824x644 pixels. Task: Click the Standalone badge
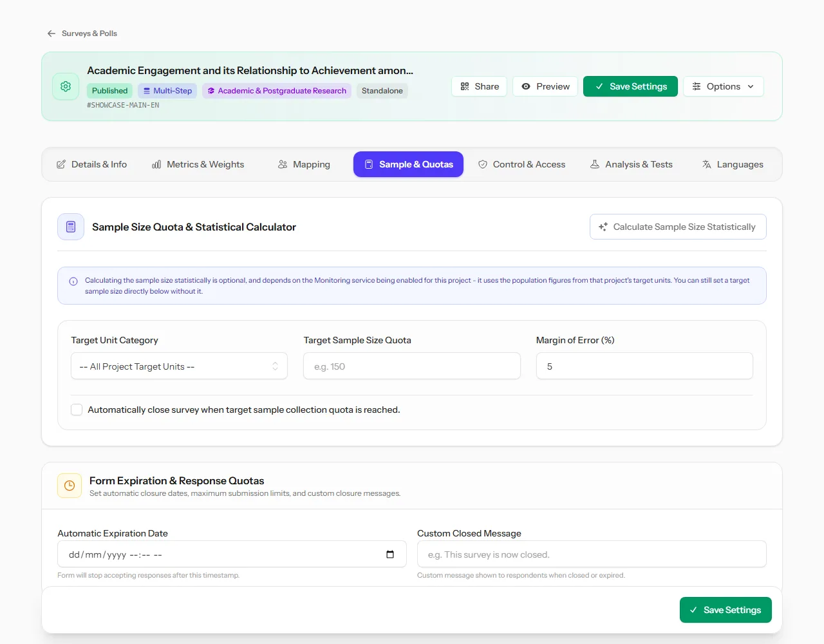382,91
